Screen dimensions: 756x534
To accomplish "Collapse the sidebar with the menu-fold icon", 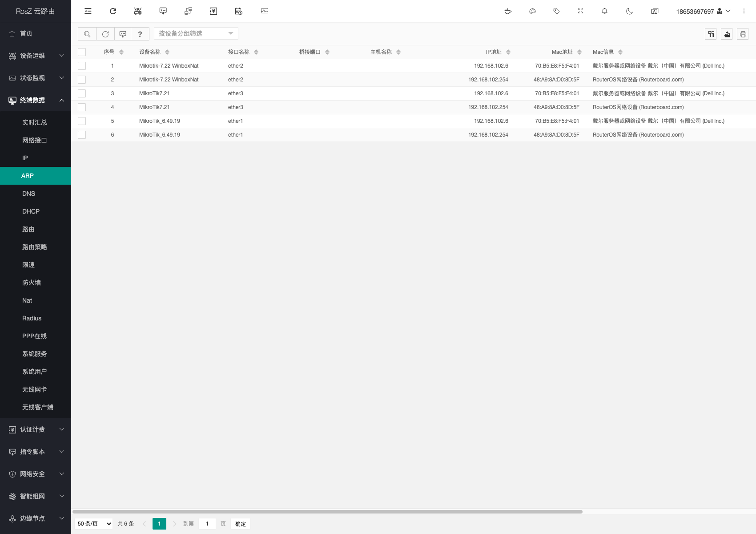I will point(88,11).
